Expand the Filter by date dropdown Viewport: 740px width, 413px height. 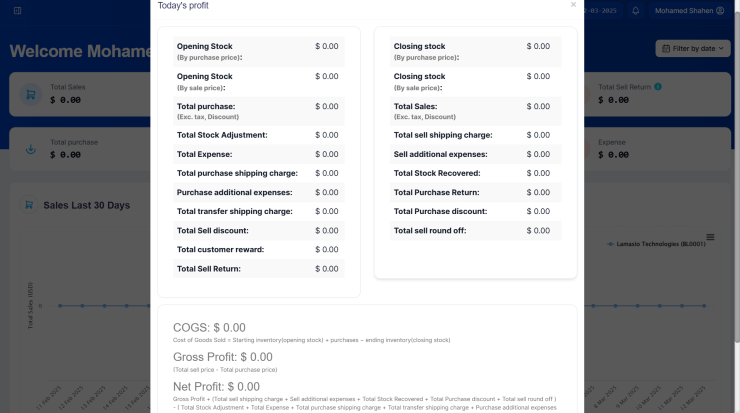(x=693, y=48)
